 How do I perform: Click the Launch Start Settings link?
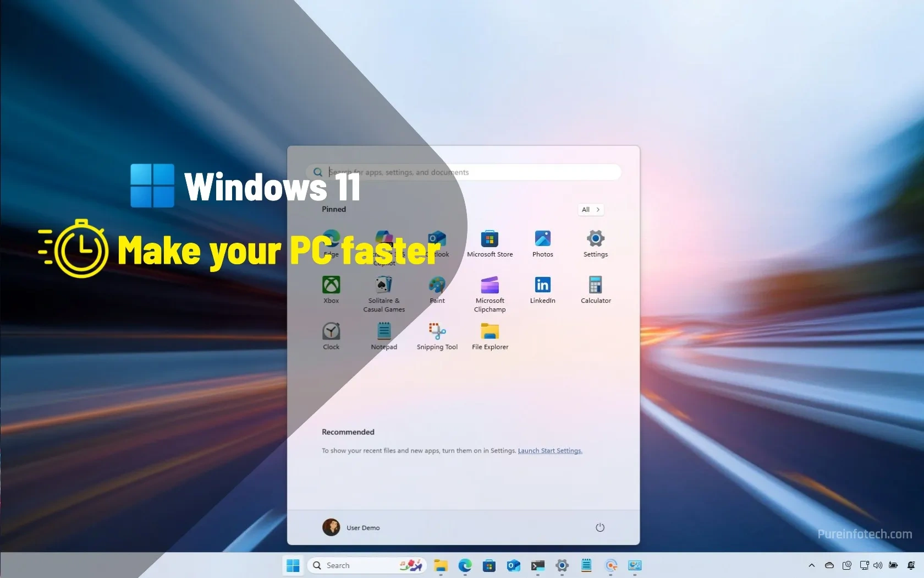[549, 451]
